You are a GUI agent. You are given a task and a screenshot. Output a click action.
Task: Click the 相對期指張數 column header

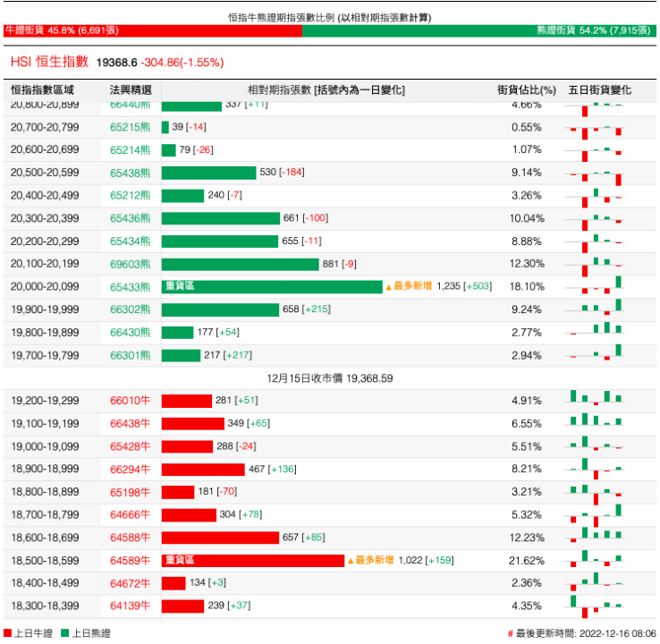pyautogui.click(x=326, y=90)
